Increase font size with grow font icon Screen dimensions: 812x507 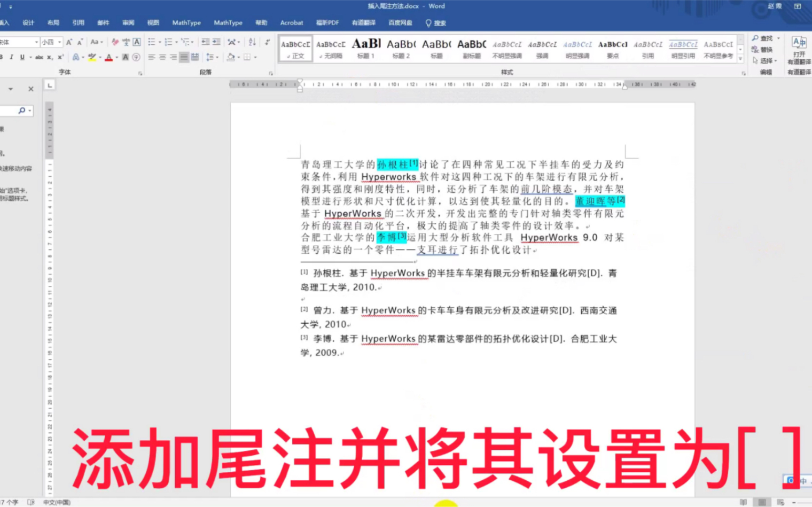tap(69, 42)
